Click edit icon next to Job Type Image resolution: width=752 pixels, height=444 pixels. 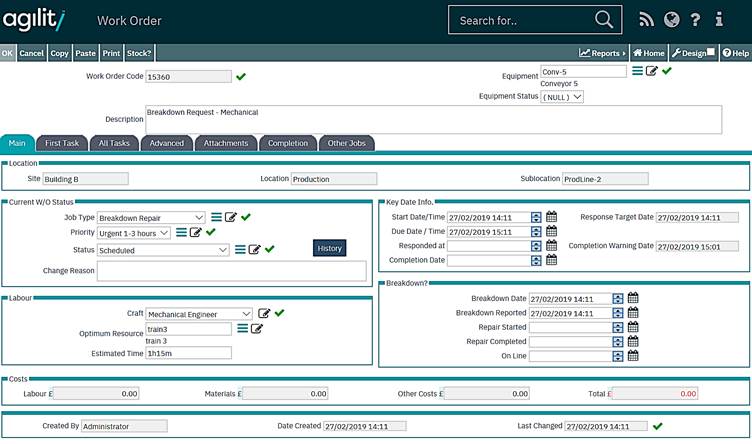pyautogui.click(x=231, y=217)
